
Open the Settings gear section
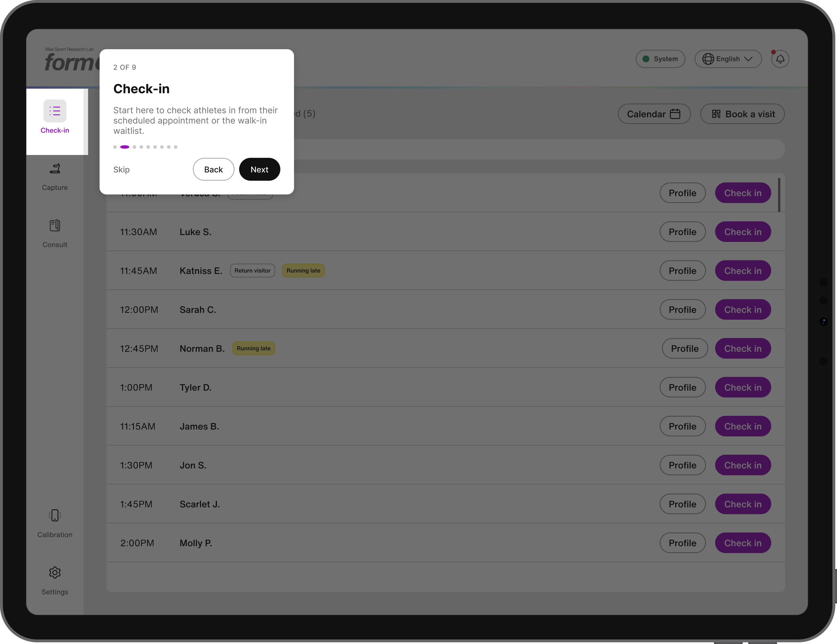click(x=55, y=581)
